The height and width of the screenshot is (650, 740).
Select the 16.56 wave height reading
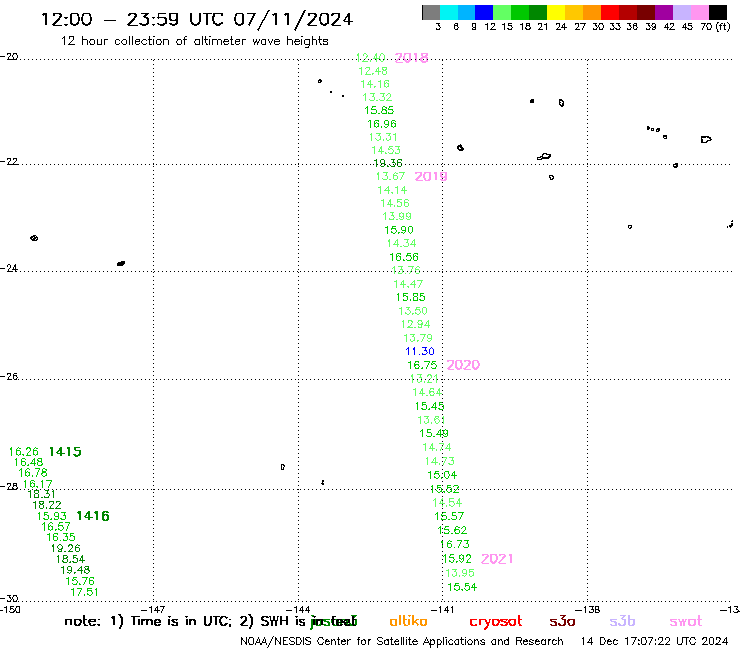[x=404, y=257]
